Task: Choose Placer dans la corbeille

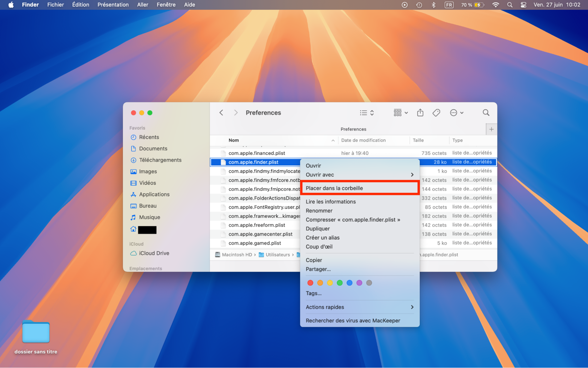Action: (334, 188)
